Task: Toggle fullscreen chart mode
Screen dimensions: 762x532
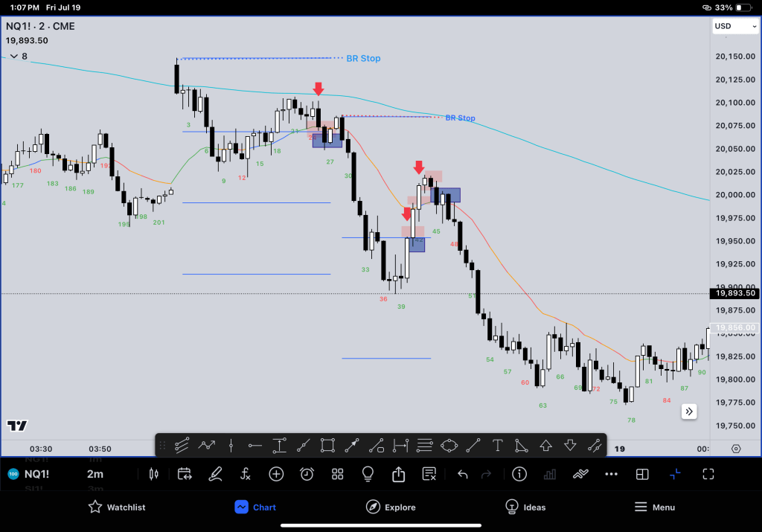Action: click(708, 474)
